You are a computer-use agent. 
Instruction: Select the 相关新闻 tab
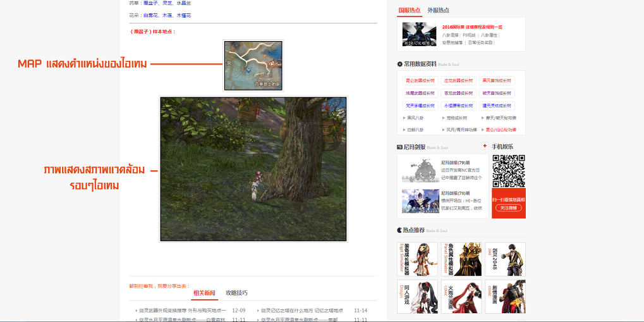[x=204, y=293]
